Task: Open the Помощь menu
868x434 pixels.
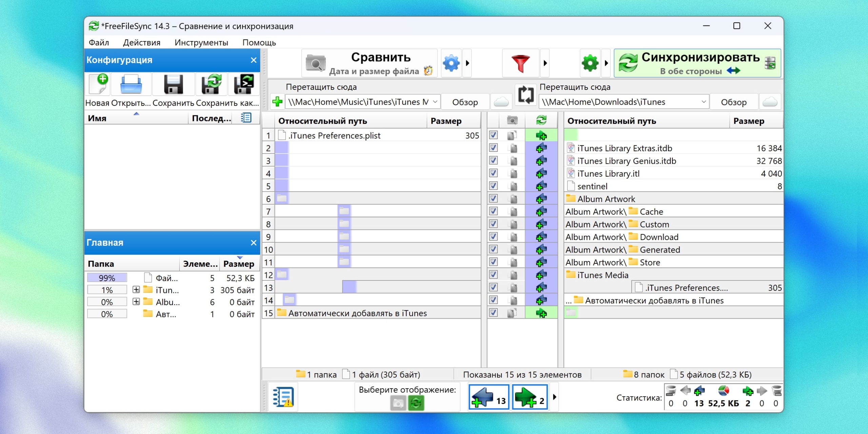Action: click(x=259, y=42)
